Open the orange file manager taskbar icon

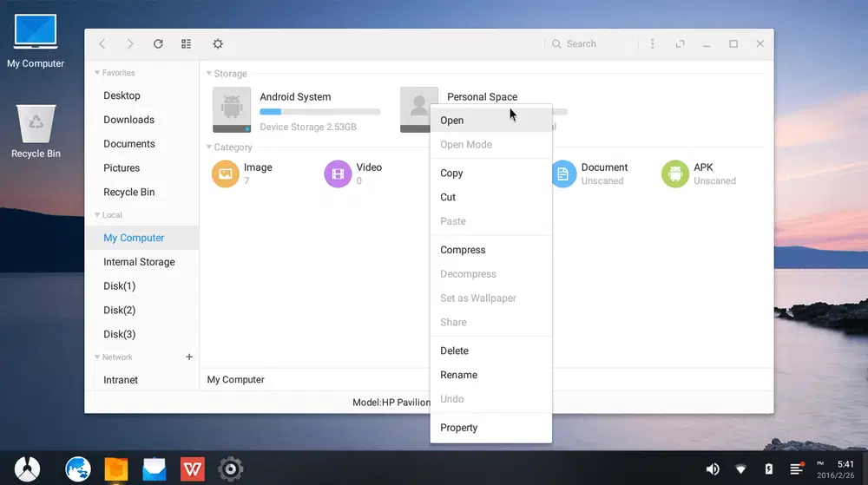116,469
